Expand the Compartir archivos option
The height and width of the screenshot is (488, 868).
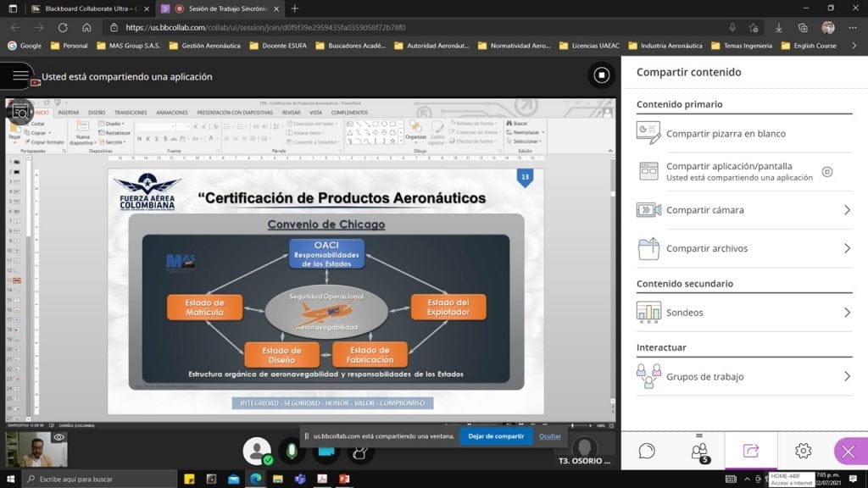(x=846, y=248)
